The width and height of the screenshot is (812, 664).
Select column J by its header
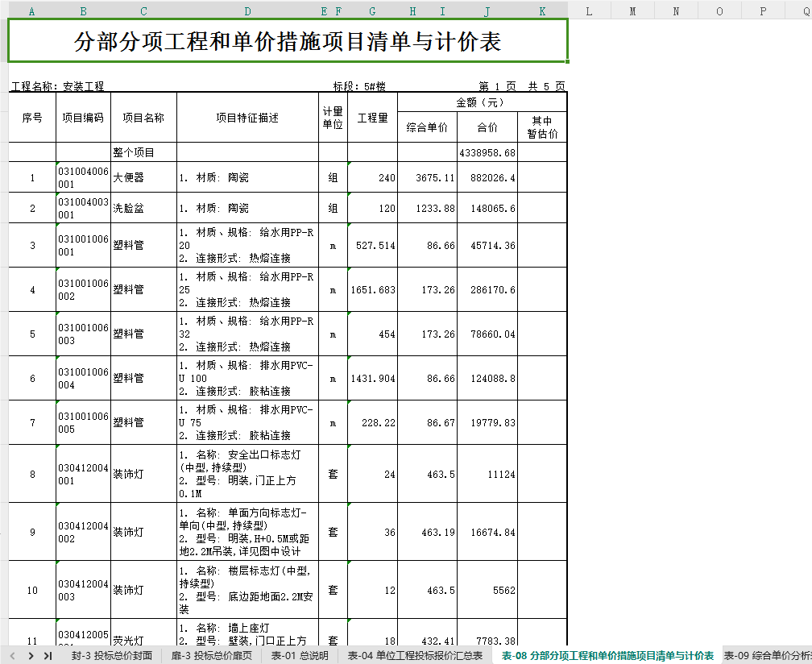tap(487, 11)
